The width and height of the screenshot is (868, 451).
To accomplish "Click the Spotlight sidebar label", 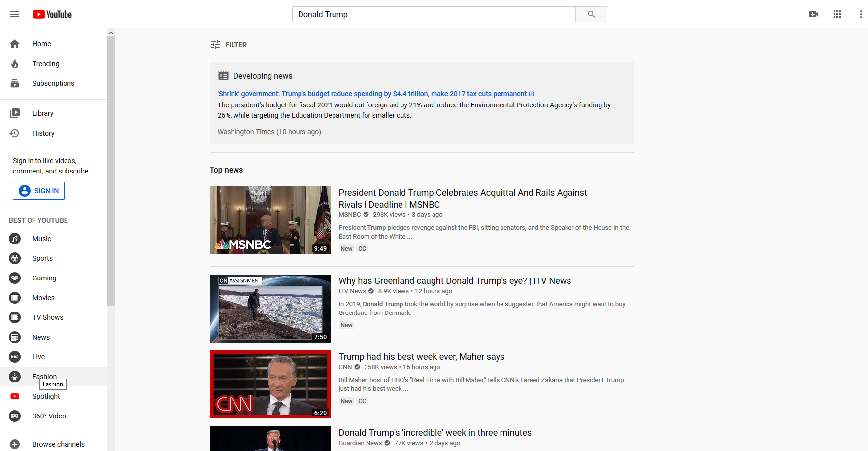I will (x=46, y=396).
